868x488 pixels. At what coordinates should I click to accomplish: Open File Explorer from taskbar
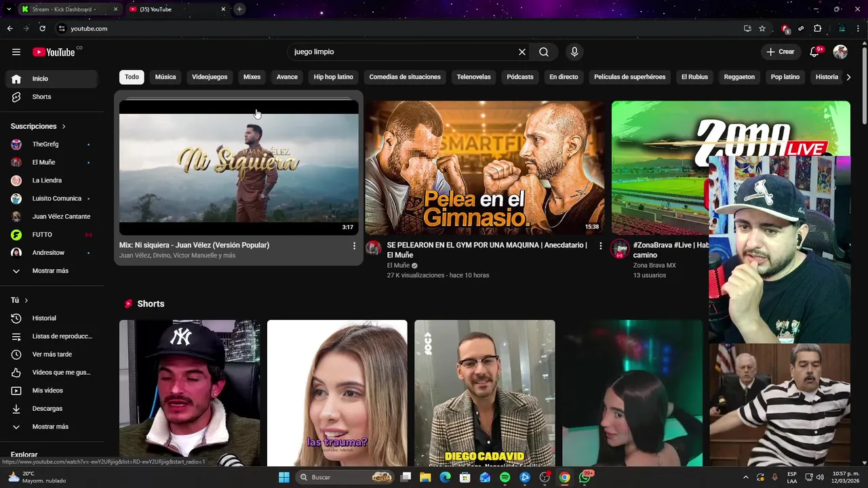click(x=425, y=477)
